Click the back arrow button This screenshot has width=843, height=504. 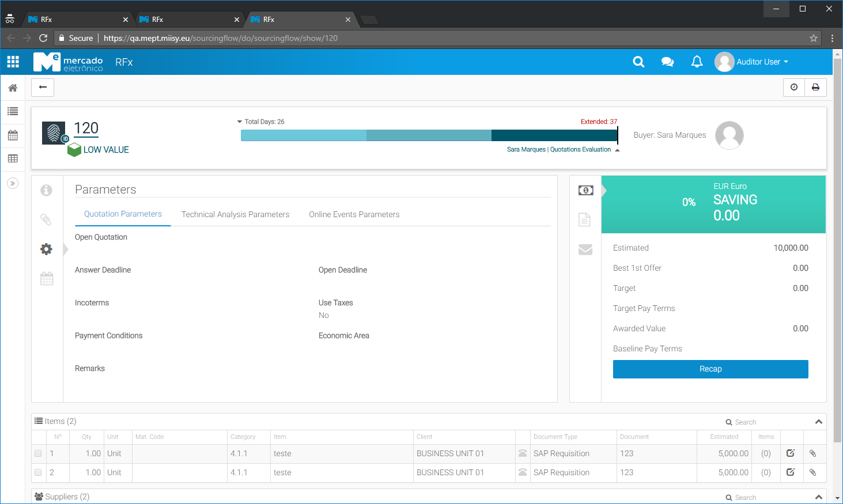(x=43, y=88)
